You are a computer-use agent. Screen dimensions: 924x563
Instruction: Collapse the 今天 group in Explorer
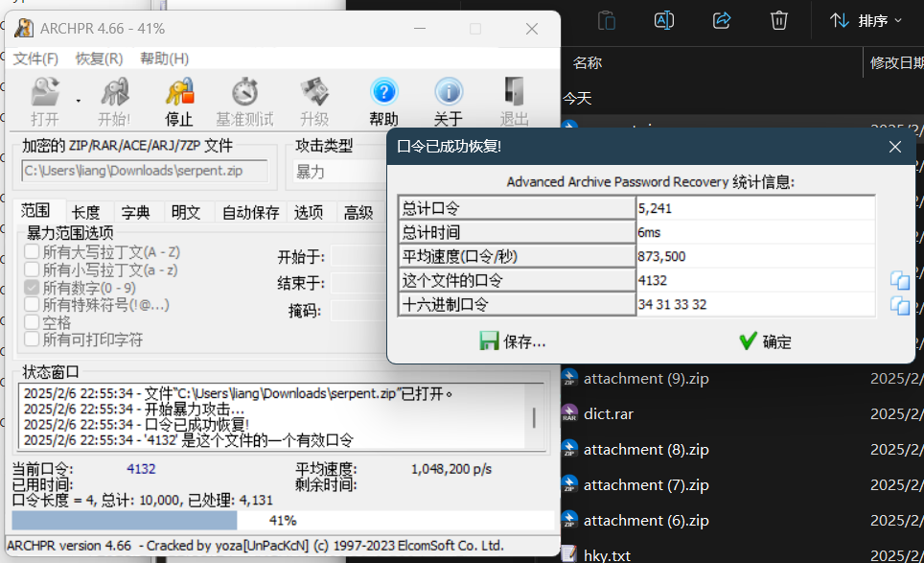(577, 98)
